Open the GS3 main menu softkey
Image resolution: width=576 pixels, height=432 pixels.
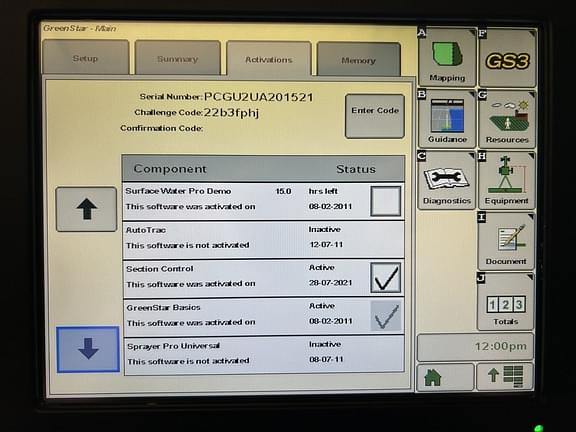(507, 58)
